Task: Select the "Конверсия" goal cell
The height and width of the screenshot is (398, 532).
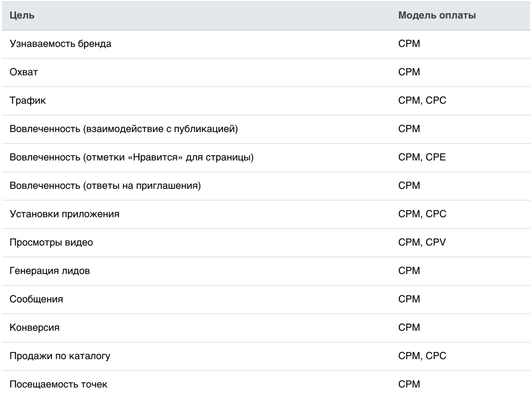Action: pos(35,328)
